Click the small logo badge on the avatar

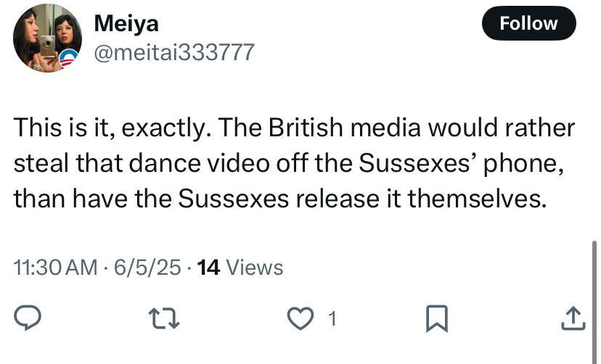(68, 59)
